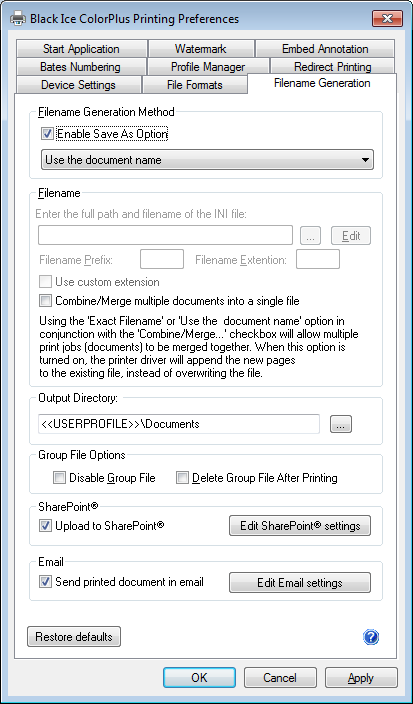The height and width of the screenshot is (704, 413).
Task: Disable Send printed document in email
Action: point(45,582)
